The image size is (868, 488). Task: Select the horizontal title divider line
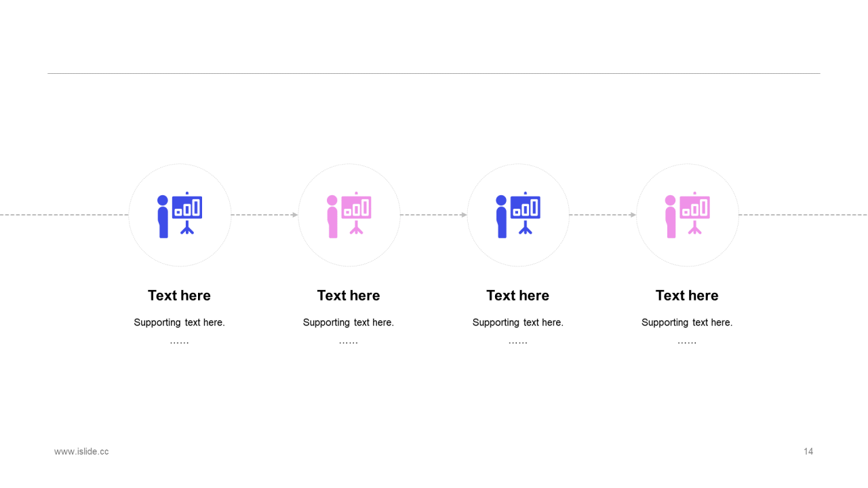(434, 73)
